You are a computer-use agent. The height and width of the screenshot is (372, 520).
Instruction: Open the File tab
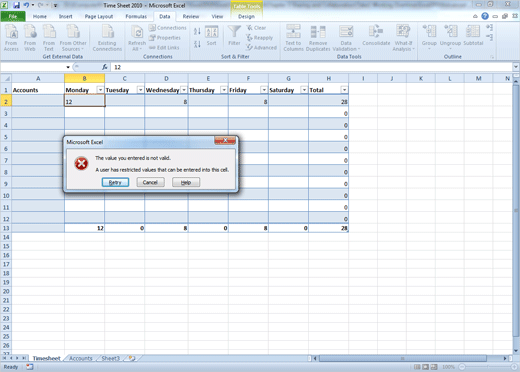click(13, 16)
